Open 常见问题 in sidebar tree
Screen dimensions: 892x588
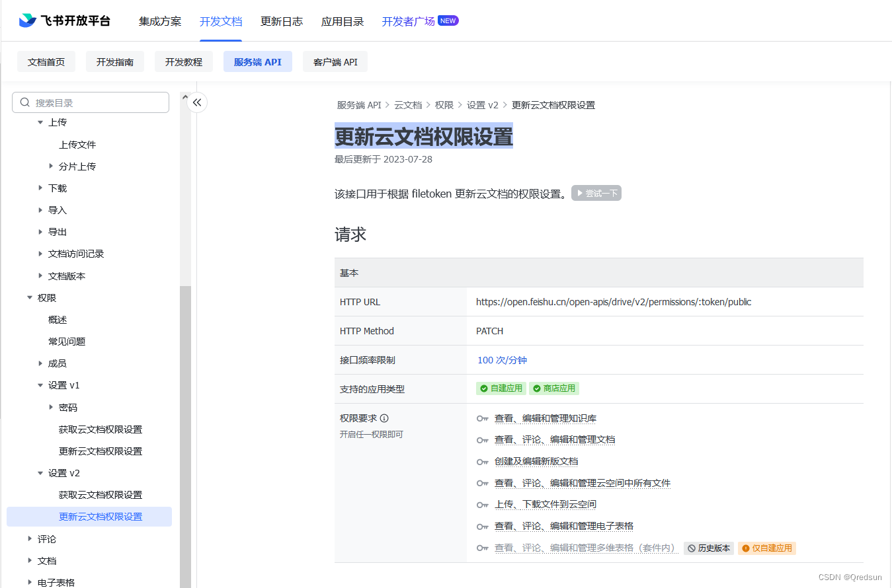coord(67,342)
